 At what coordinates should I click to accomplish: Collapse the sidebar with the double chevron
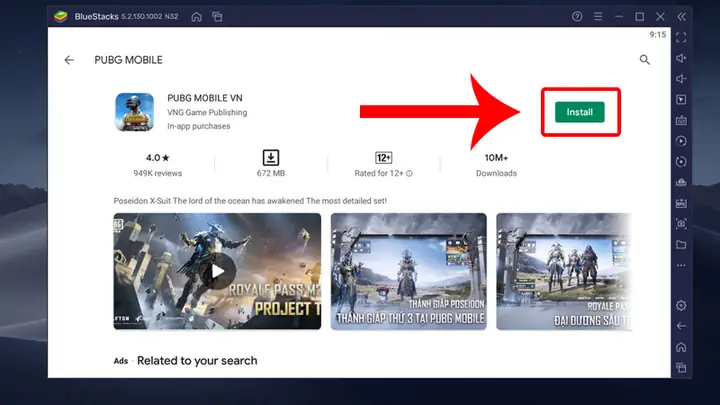click(x=681, y=17)
